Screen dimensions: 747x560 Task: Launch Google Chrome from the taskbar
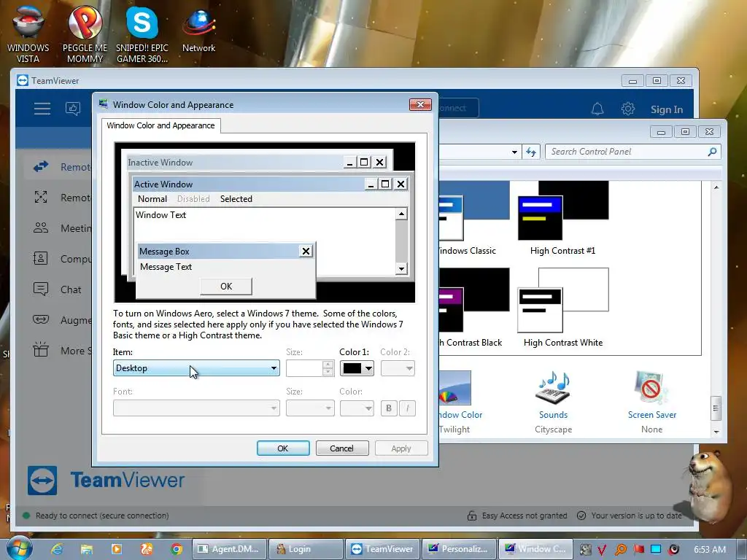(x=177, y=549)
